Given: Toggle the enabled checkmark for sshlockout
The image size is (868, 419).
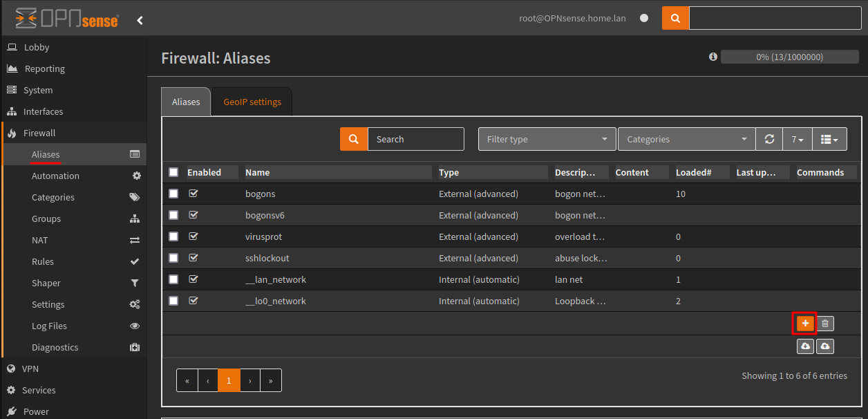Looking at the screenshot, I should [x=194, y=258].
